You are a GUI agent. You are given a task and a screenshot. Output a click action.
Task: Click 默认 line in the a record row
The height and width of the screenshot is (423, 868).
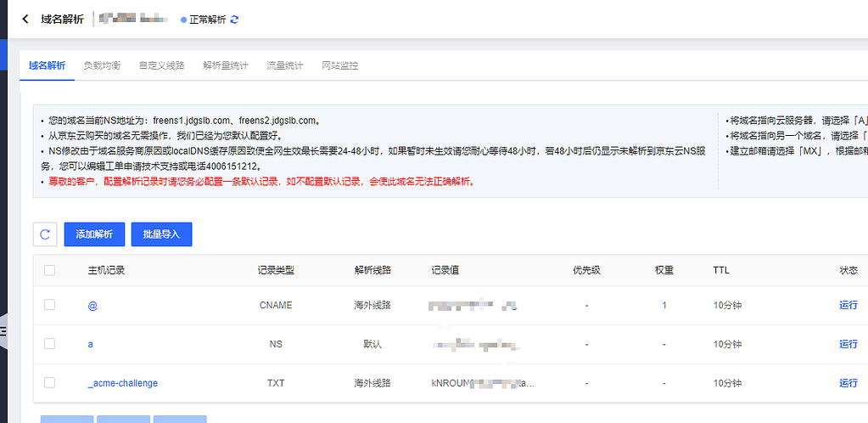(x=372, y=344)
